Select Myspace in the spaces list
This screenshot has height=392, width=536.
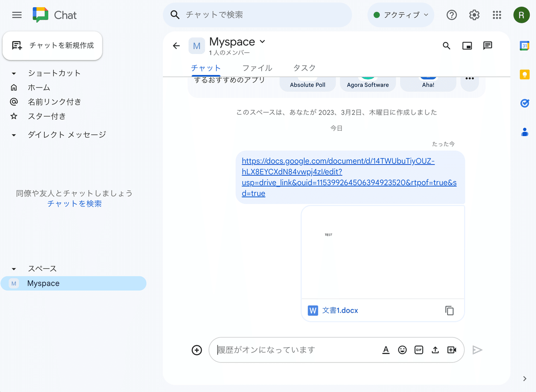point(73,284)
